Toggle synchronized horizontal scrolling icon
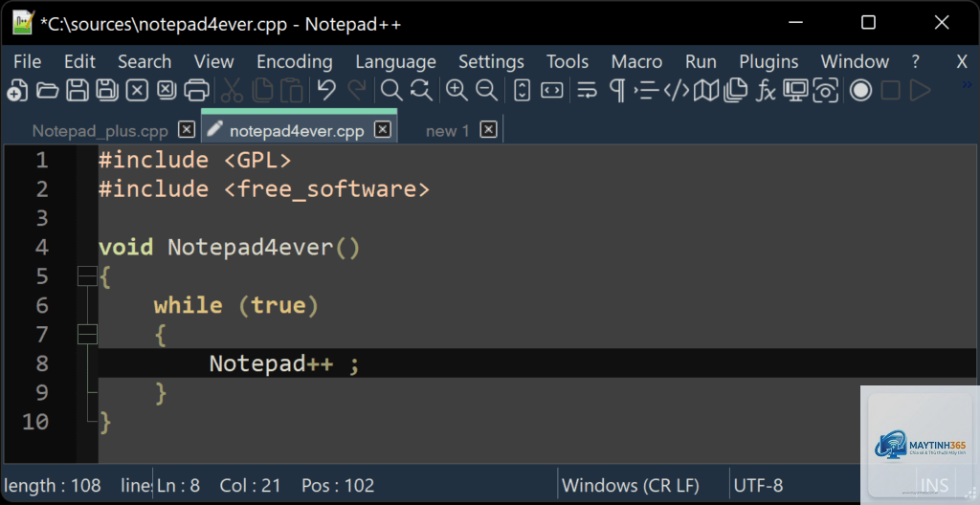 pyautogui.click(x=552, y=91)
